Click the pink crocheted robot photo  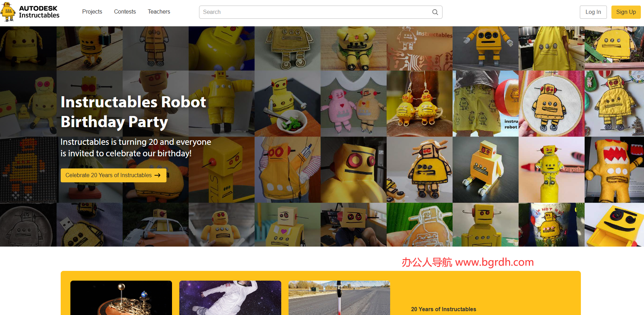point(353,103)
